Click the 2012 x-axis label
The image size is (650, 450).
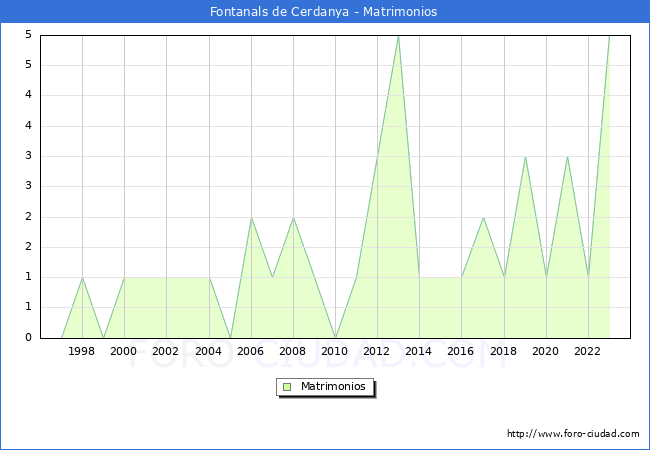point(376,351)
